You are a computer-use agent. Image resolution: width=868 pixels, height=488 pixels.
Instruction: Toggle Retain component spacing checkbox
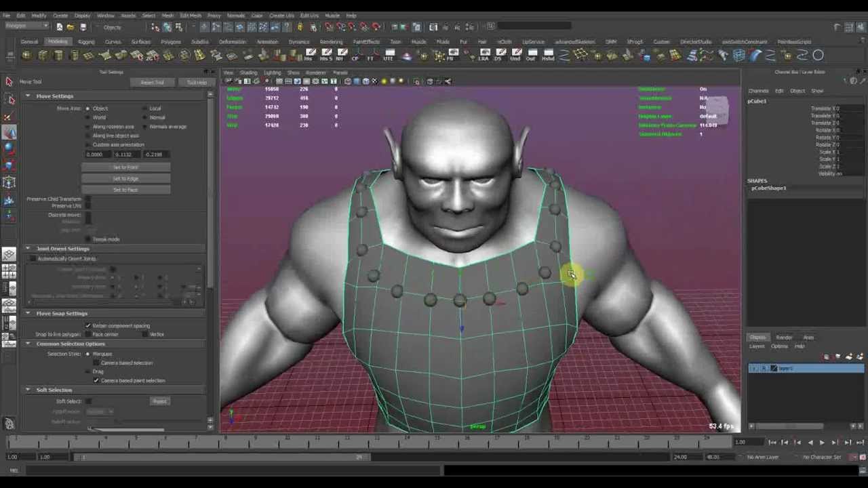87,326
